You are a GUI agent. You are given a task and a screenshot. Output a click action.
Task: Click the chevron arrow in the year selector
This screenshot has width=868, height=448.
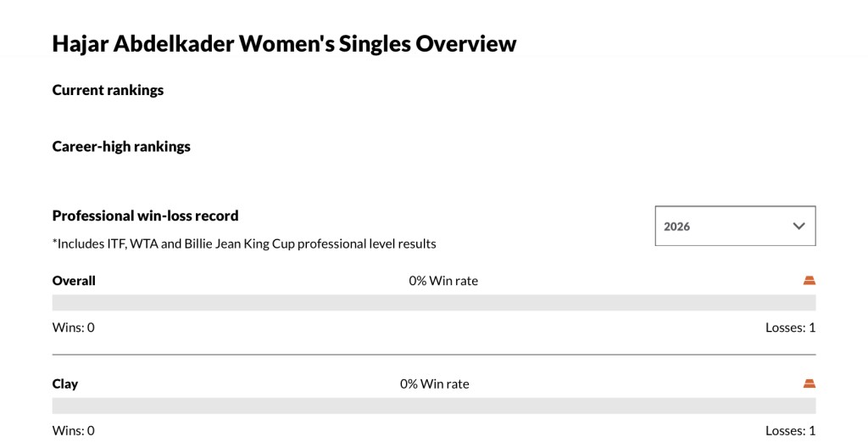798,227
